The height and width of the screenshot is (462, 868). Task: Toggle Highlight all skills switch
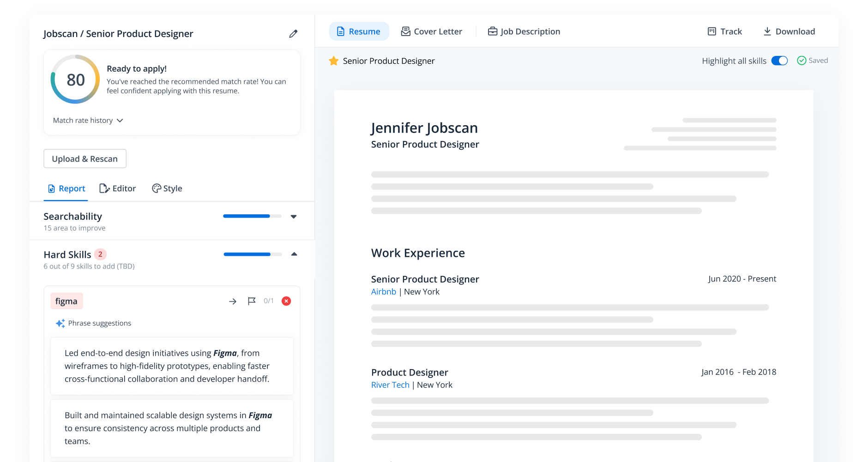779,61
